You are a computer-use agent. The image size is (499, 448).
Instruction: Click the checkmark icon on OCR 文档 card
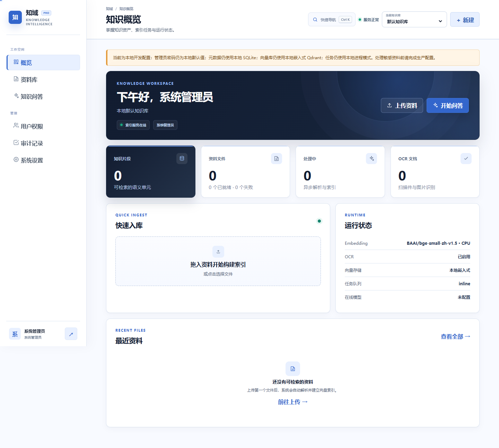click(466, 159)
